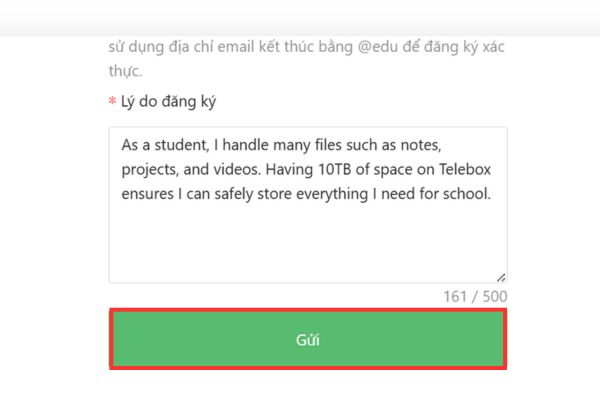Click the empty space below the typed text
Screen dimensions: 600x400
coord(308,245)
